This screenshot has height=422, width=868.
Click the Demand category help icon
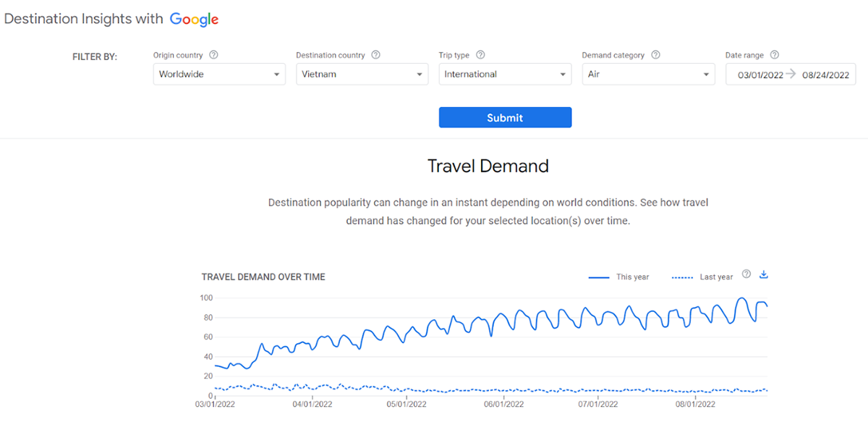(656, 55)
